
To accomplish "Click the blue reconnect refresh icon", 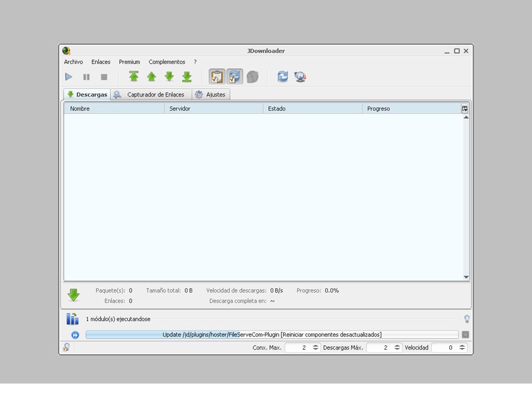I will (283, 76).
